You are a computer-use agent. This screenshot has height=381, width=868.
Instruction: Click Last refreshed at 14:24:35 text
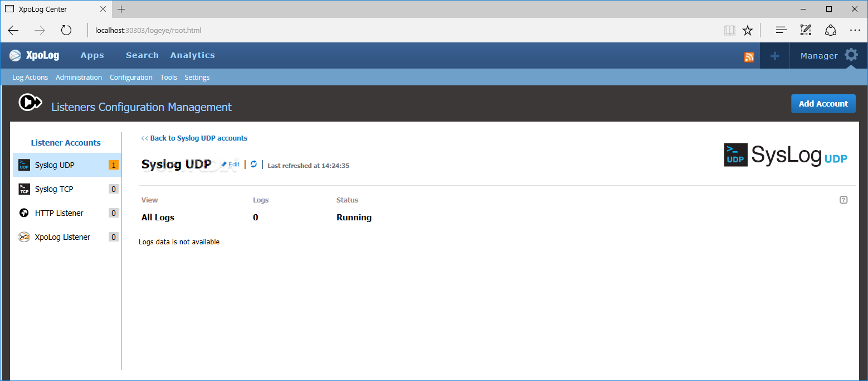pos(309,166)
